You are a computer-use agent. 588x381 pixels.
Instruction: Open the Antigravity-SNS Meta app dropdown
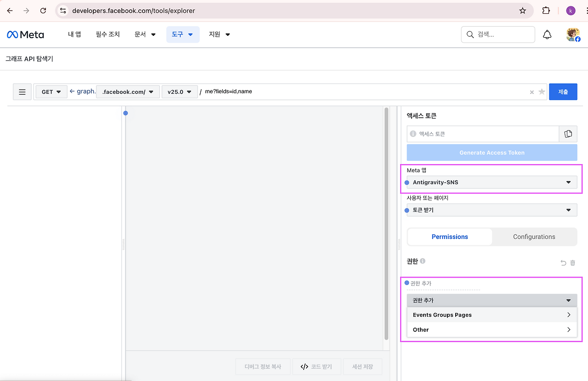click(492, 182)
